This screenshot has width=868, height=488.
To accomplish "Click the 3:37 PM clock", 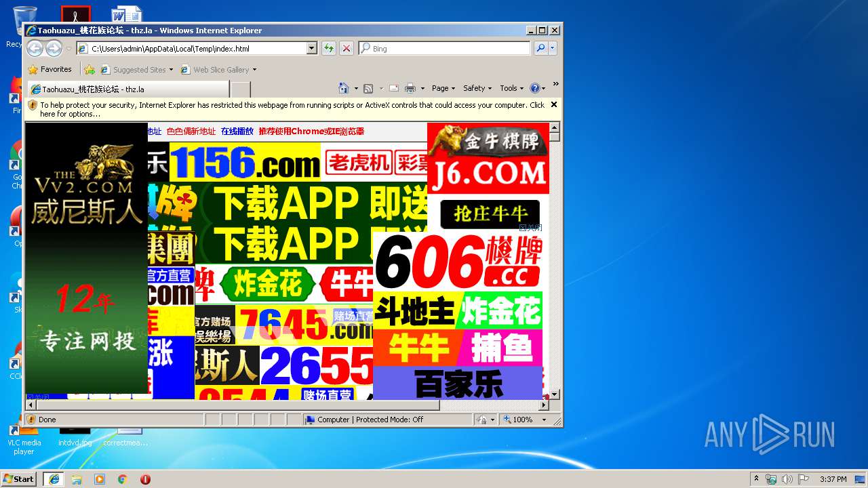I will click(833, 479).
